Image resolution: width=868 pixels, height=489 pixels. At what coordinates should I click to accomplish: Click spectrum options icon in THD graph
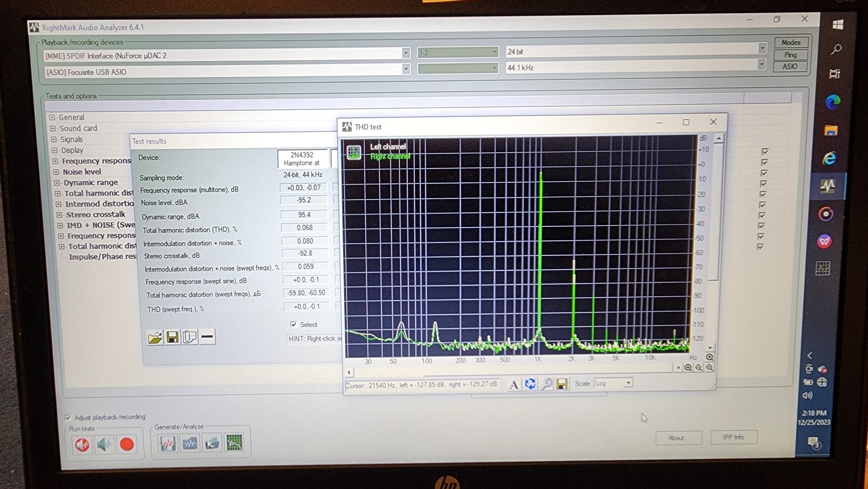pos(354,153)
